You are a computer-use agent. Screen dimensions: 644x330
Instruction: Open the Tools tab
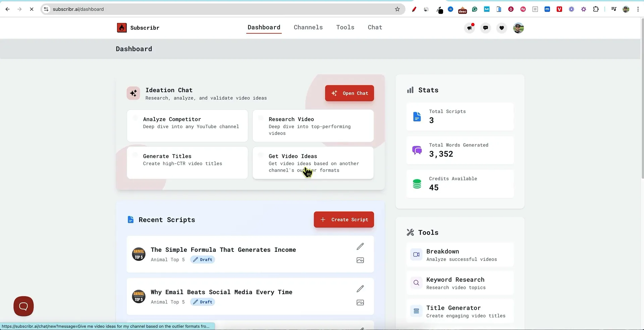coord(345,27)
